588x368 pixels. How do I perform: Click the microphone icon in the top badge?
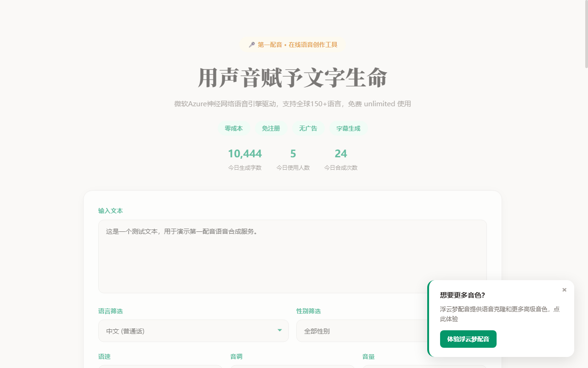pyautogui.click(x=252, y=45)
